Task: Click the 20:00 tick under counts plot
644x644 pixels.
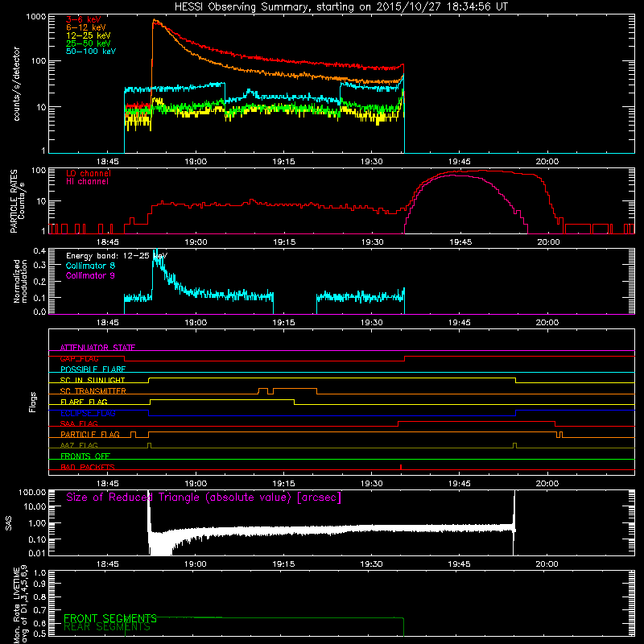Action: pos(547,162)
